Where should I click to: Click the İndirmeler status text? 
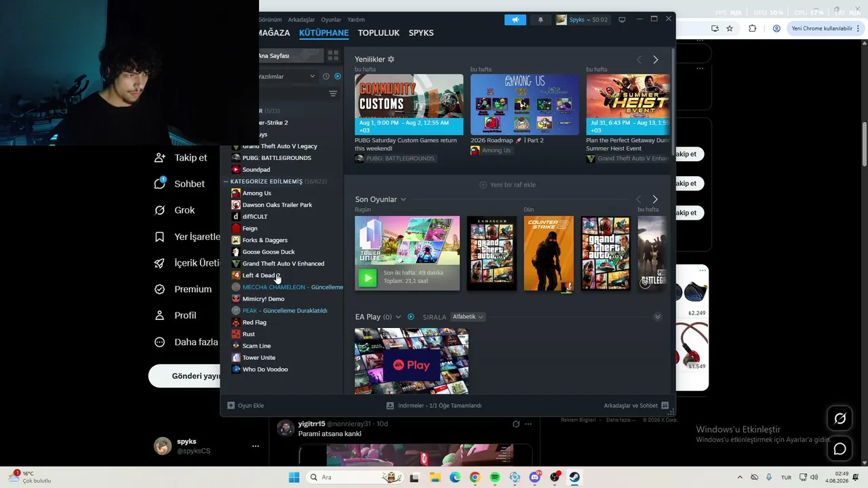pos(439,405)
